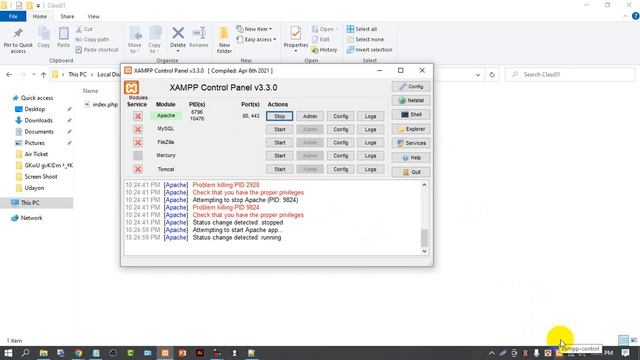
Task: Go up one folder level
Action: [x=43, y=75]
